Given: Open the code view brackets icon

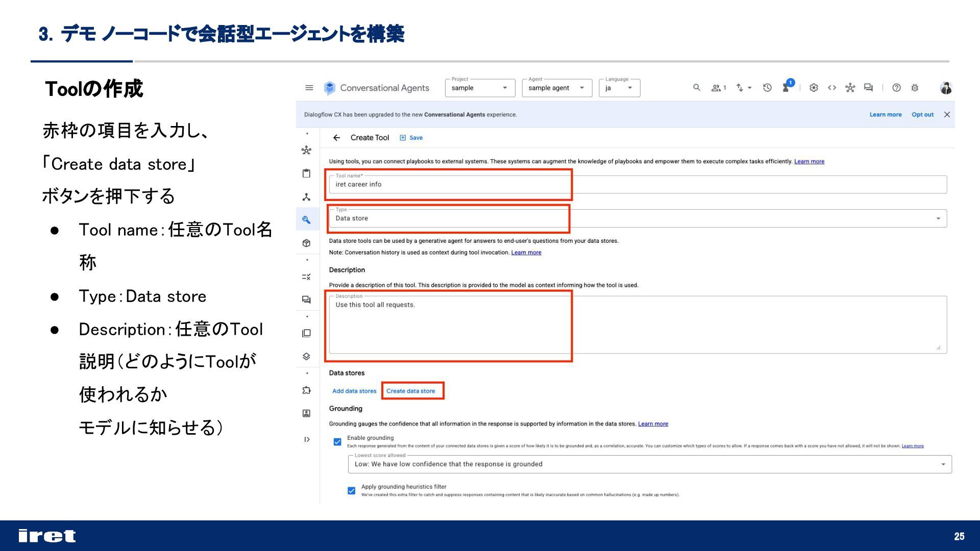Looking at the screenshot, I should point(832,88).
